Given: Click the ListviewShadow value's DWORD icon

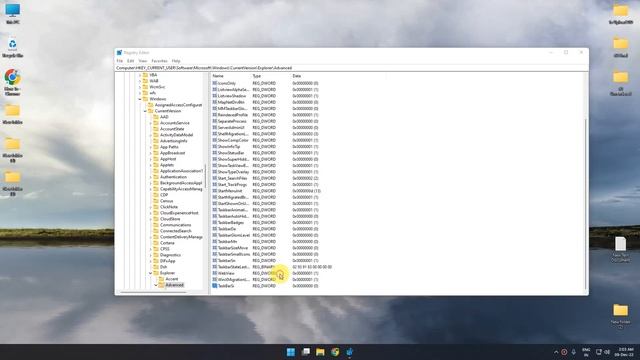Looking at the screenshot, I should point(215,96).
